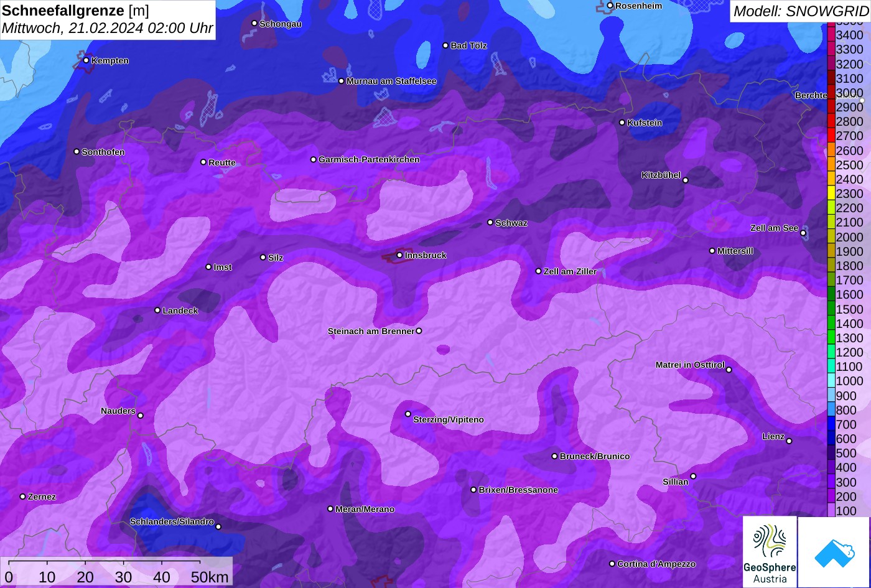Image resolution: width=871 pixels, height=588 pixels.
Task: Pick the legend color swatch for 900
Action: pyautogui.click(x=831, y=394)
